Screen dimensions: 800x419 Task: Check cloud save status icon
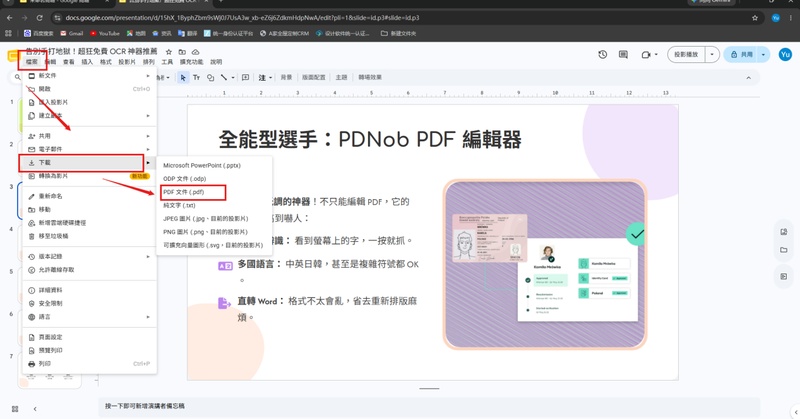tap(195, 52)
